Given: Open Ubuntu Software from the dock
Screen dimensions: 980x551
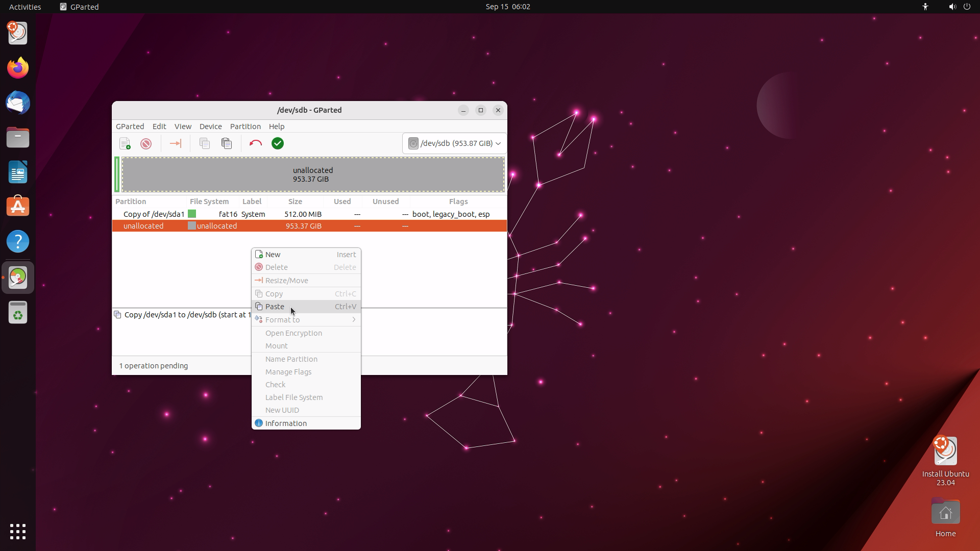Looking at the screenshot, I should 18,207.
